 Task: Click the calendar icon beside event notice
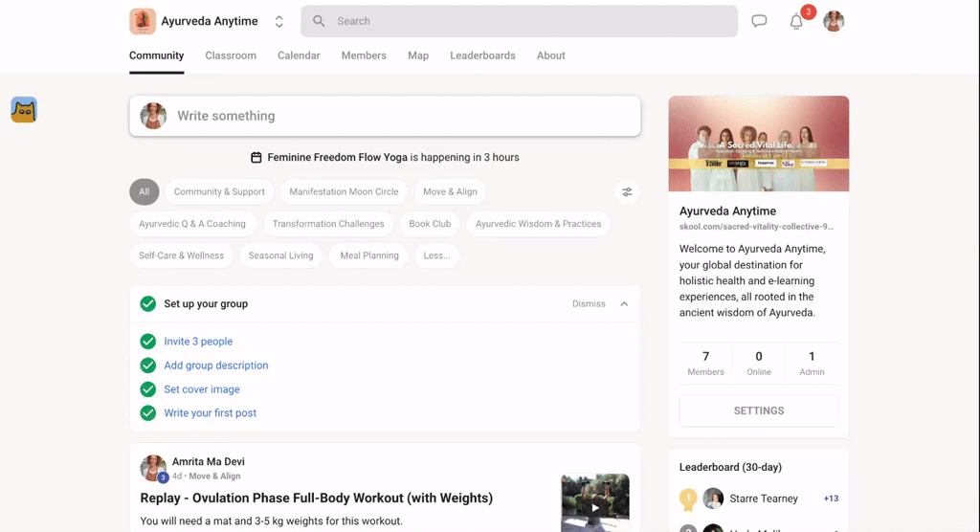(256, 158)
